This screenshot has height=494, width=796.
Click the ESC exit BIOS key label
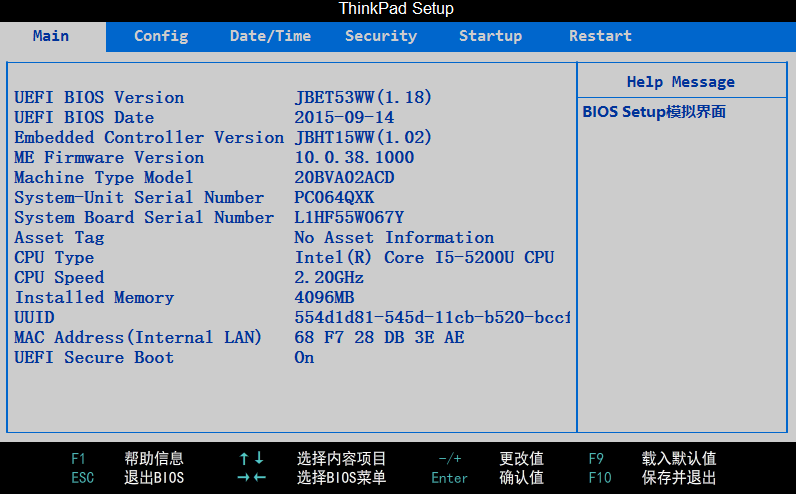[83, 478]
